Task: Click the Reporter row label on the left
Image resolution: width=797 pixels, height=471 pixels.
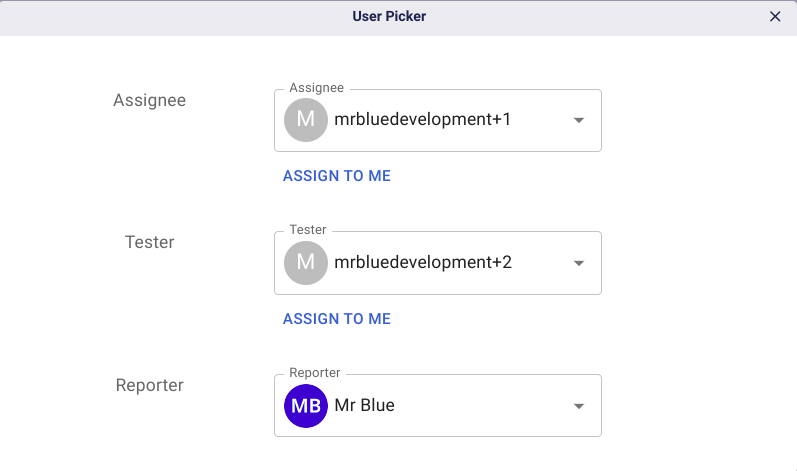Action: pos(150,385)
